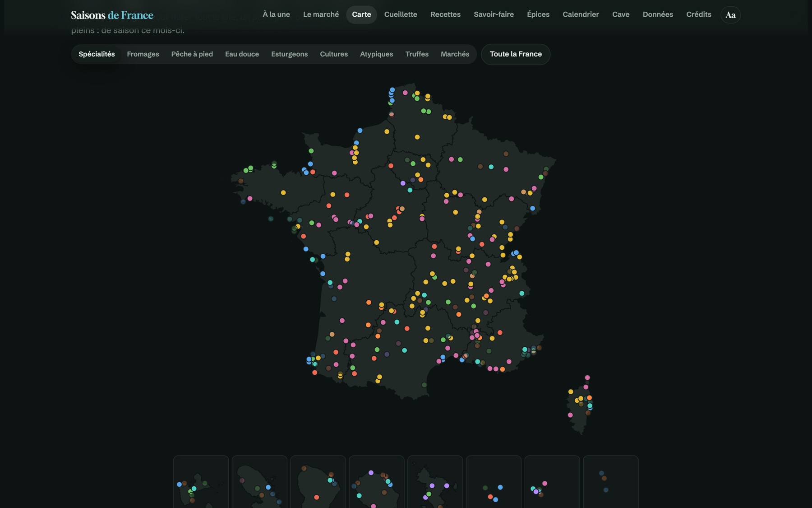Screen dimensions: 812x508
Task: Click the Saisons de France logo
Action: pos(112,15)
